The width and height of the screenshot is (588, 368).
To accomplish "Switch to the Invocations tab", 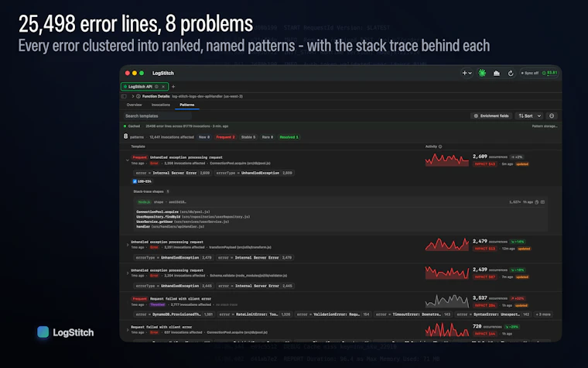I will click(x=160, y=105).
